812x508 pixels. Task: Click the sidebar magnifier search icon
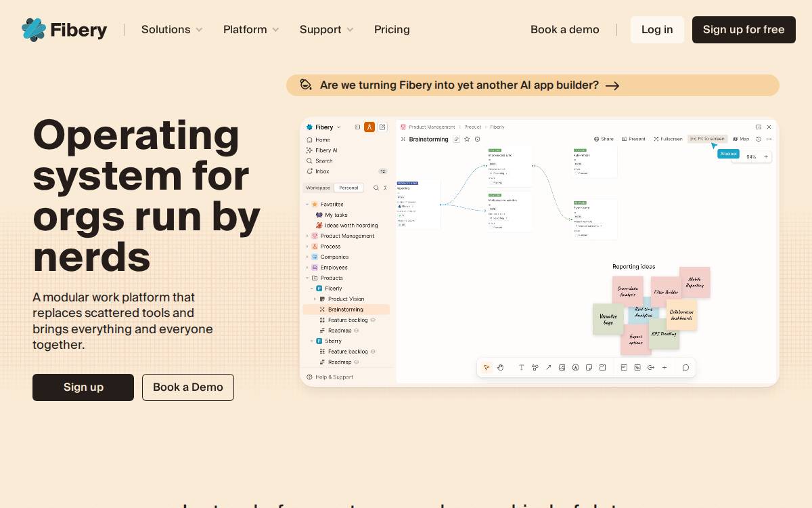[376, 188]
